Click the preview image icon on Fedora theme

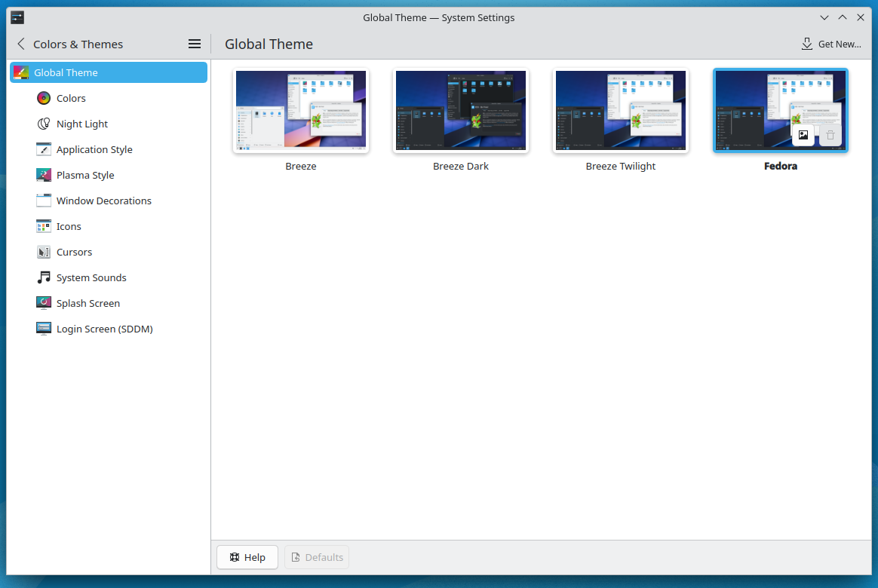803,135
